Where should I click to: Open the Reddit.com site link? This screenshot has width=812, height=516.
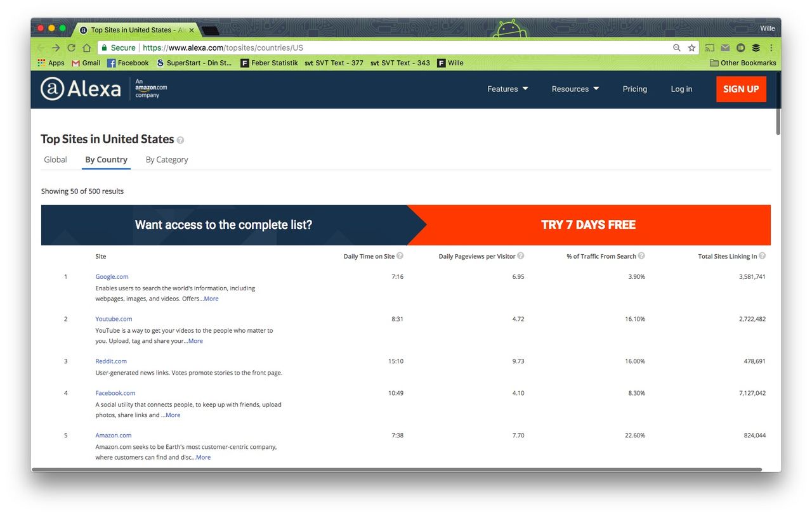point(111,361)
